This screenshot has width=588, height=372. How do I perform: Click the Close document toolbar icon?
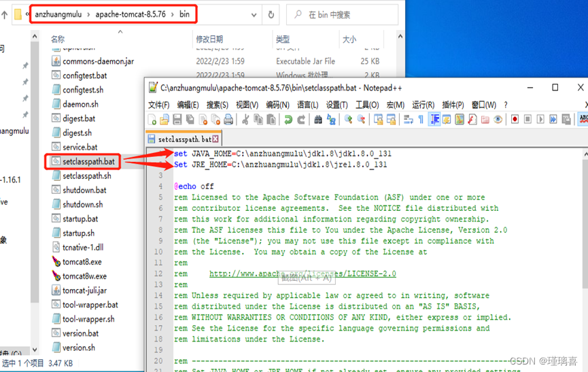click(203, 120)
